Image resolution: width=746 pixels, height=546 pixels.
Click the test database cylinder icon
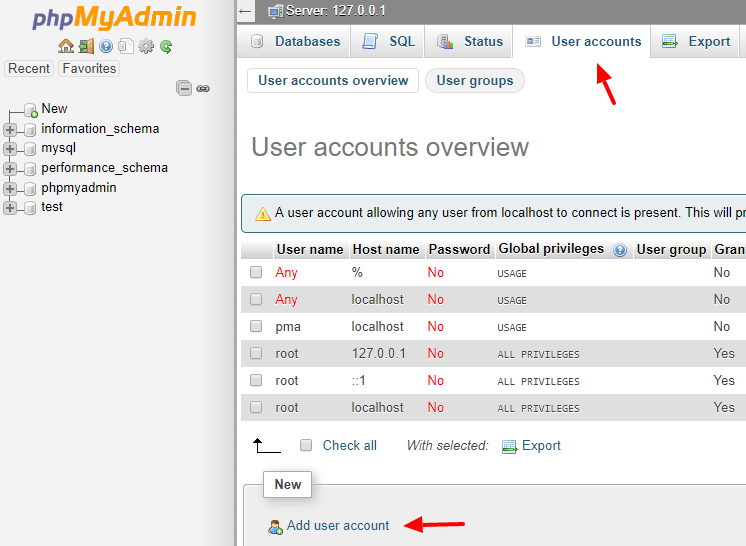coord(30,208)
